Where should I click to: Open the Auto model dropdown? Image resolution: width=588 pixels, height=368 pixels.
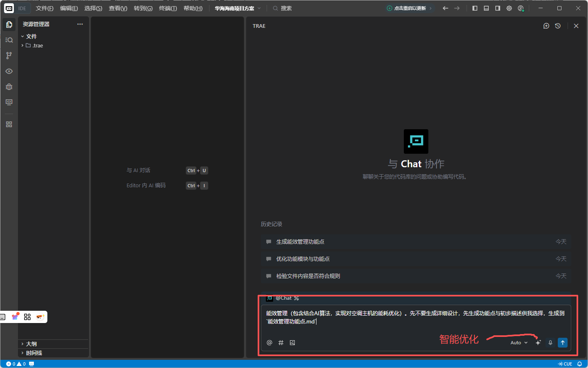pyautogui.click(x=519, y=343)
